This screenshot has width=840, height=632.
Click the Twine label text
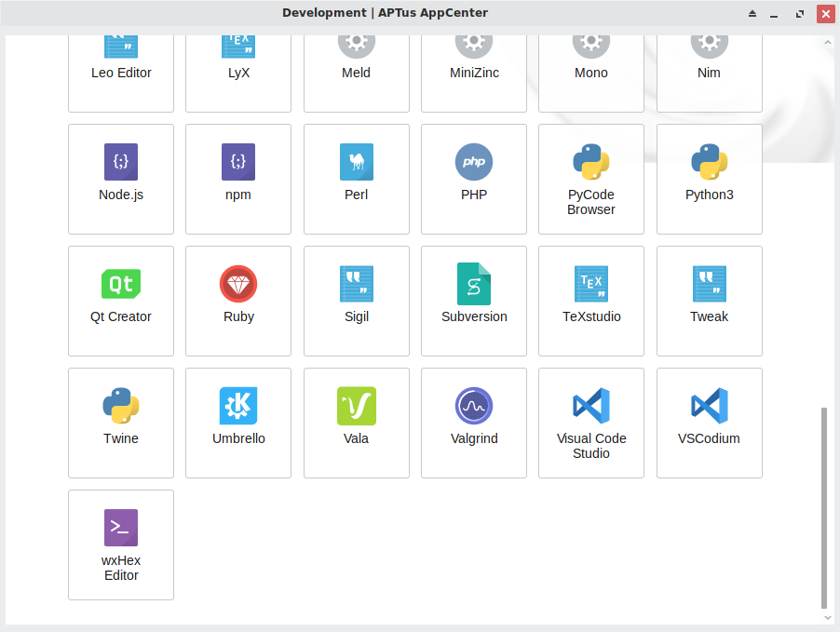[x=120, y=438]
